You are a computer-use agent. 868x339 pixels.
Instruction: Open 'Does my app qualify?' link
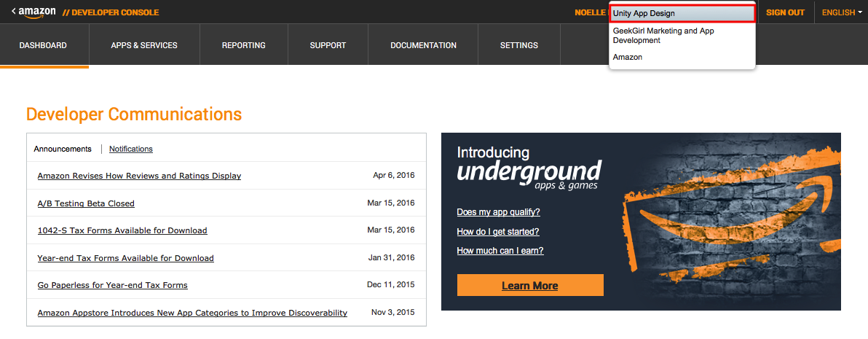(498, 212)
